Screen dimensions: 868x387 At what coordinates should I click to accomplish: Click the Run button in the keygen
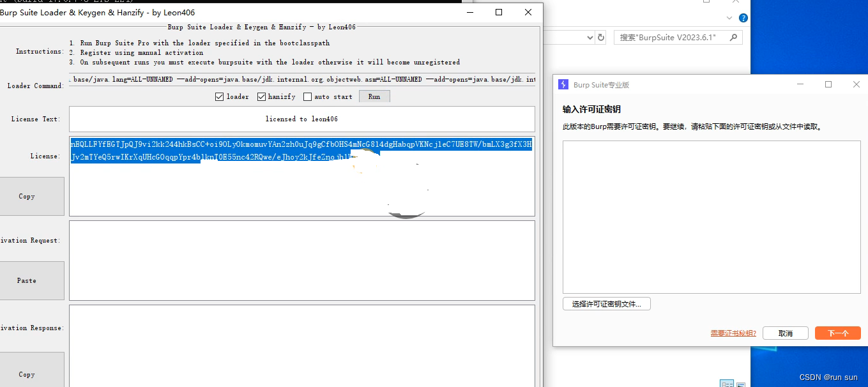[374, 96]
